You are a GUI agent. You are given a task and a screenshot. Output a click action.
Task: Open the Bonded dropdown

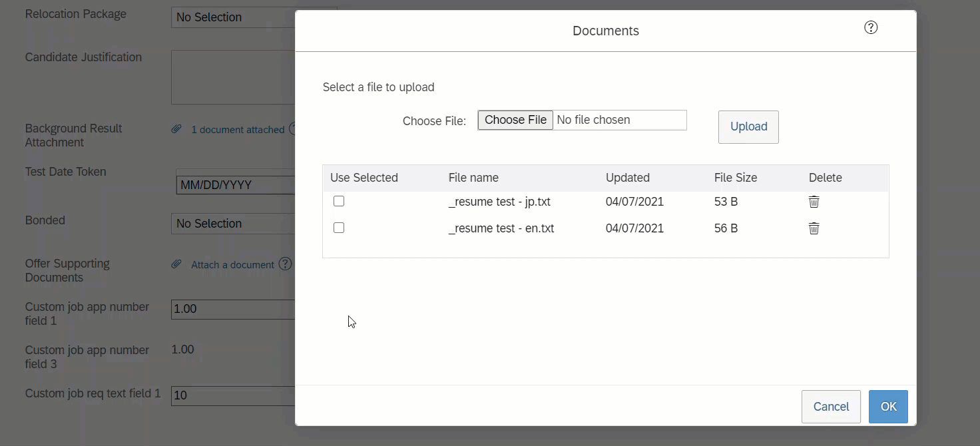233,224
